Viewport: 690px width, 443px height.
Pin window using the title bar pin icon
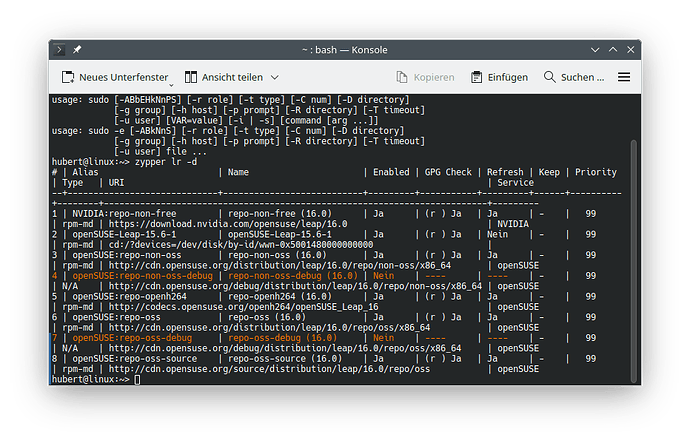pos(78,49)
